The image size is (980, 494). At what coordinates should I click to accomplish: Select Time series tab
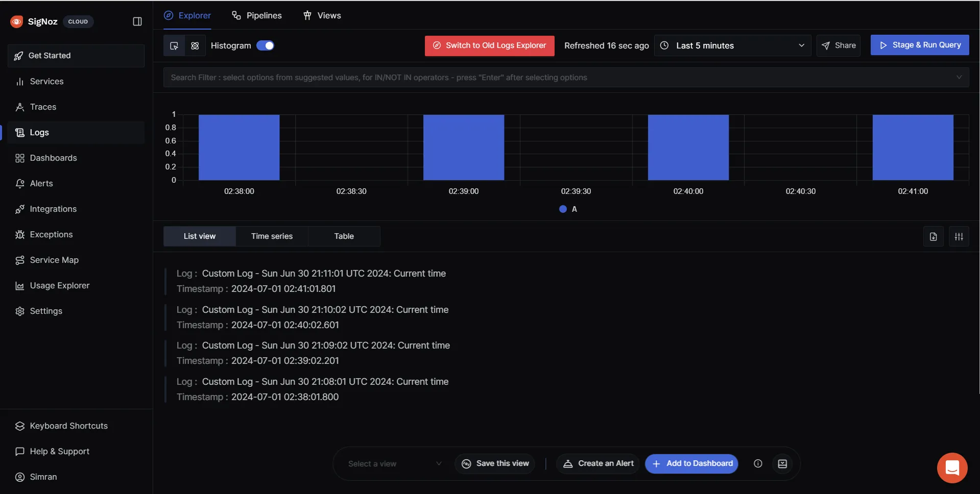pyautogui.click(x=272, y=236)
